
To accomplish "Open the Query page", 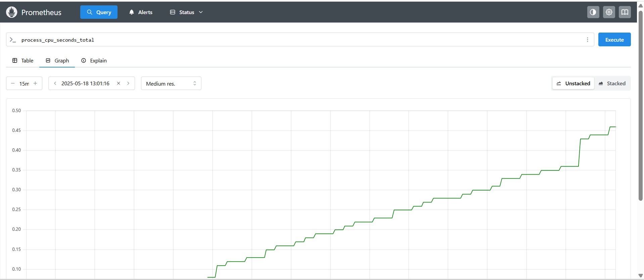I will pos(99,12).
